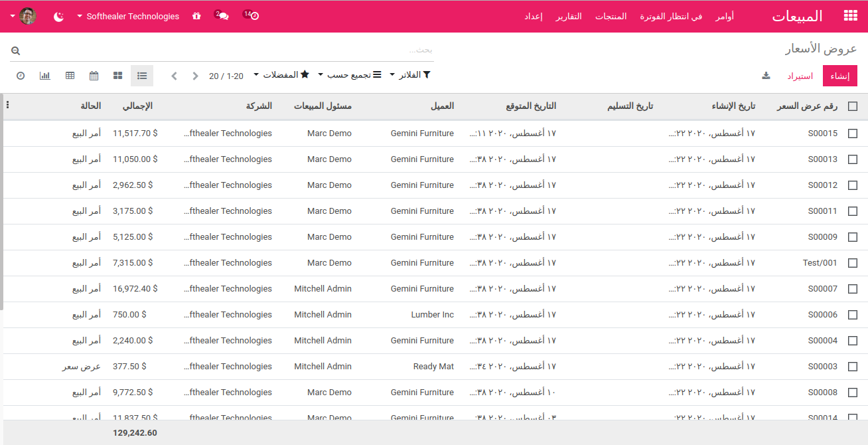Check the box for S00006
The width and height of the screenshot is (868, 445).
pos(853,315)
